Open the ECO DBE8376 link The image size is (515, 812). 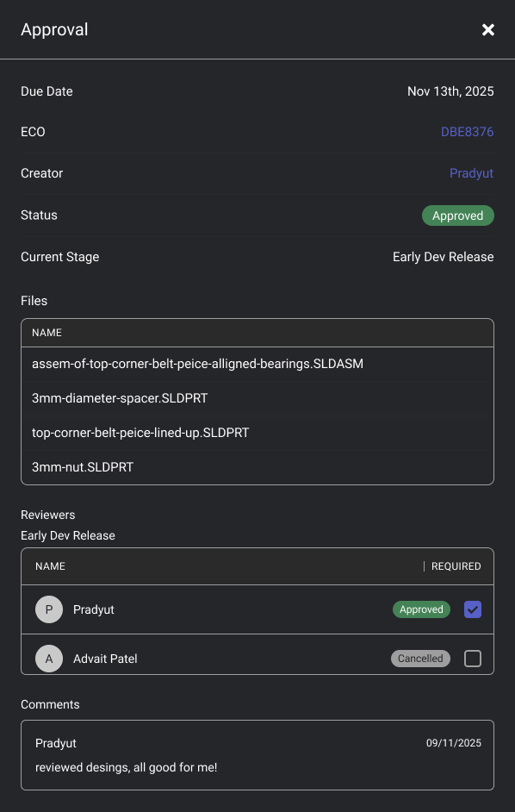[468, 131]
